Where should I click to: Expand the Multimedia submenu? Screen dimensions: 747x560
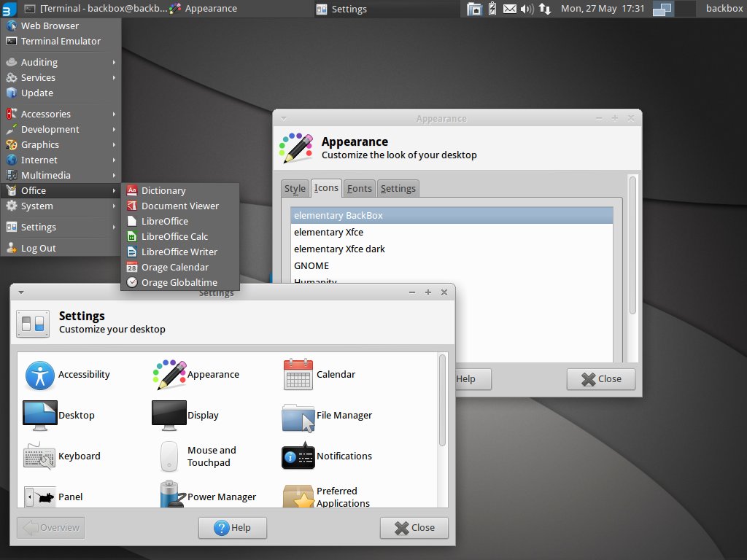coord(61,175)
